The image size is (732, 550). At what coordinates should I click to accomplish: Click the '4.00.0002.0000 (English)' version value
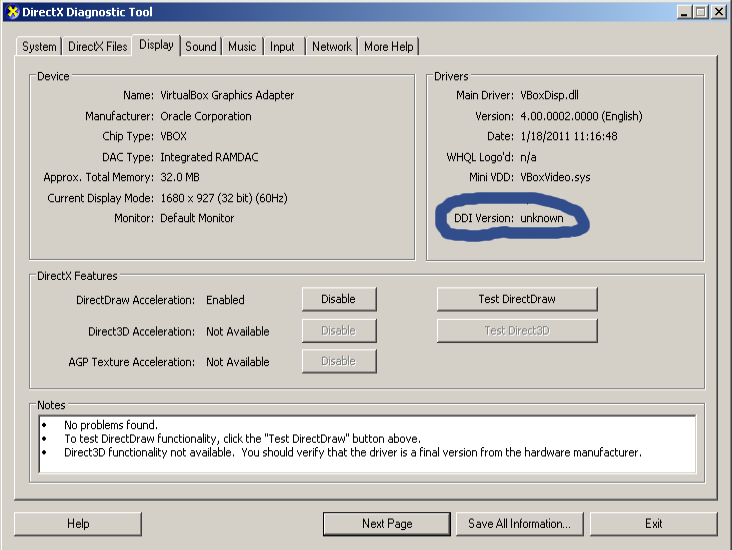click(x=581, y=116)
